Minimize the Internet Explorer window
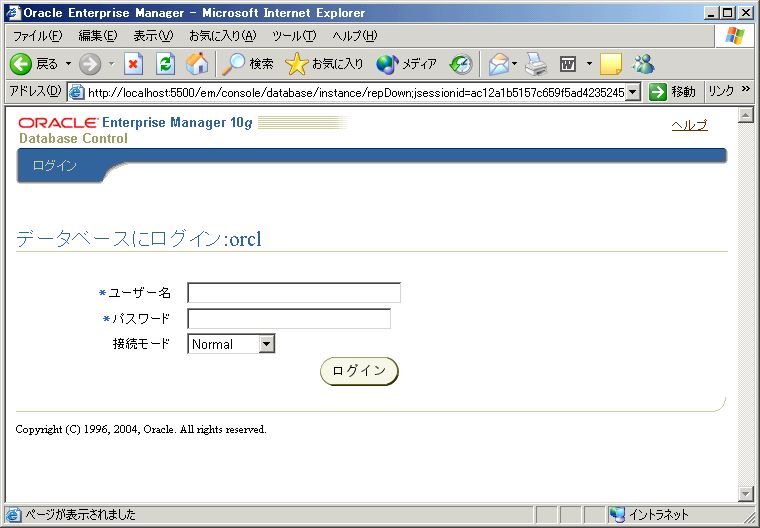The height and width of the screenshot is (528, 760). (x=711, y=13)
